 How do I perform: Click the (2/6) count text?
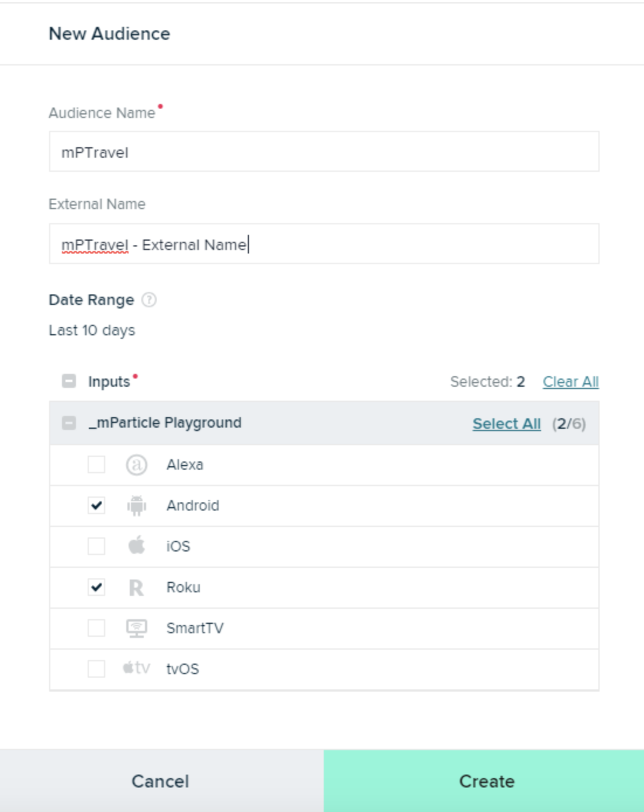tap(569, 424)
